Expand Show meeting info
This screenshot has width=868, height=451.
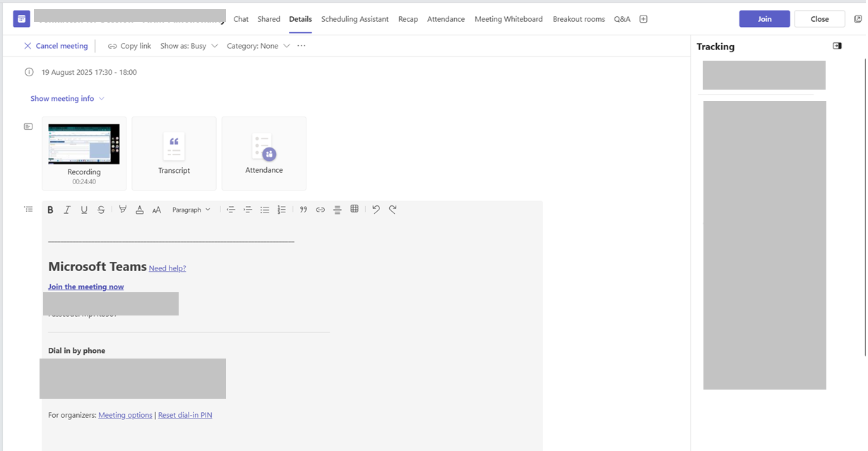(67, 99)
